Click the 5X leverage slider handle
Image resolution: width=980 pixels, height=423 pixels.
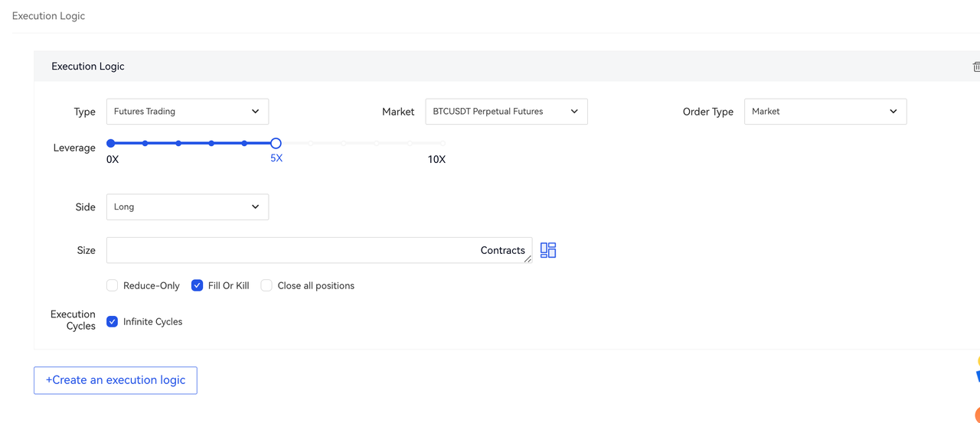[x=276, y=143]
